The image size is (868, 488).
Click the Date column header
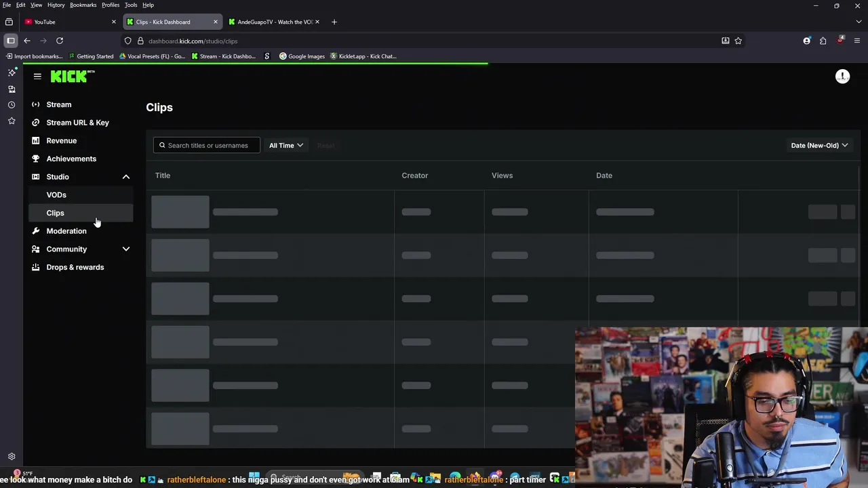pos(604,176)
